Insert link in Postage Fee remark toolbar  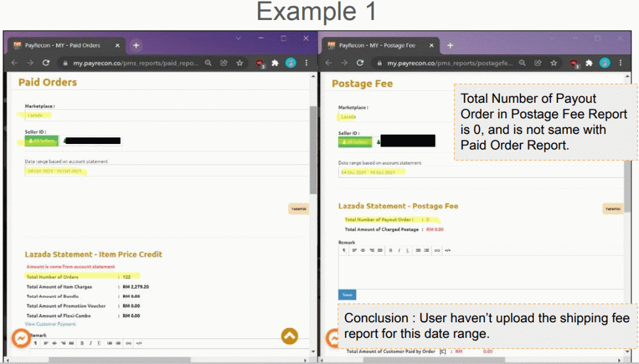[437, 251]
